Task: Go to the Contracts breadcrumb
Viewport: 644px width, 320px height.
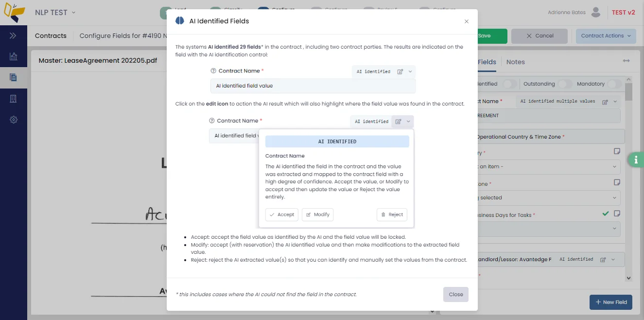Action: point(51,36)
